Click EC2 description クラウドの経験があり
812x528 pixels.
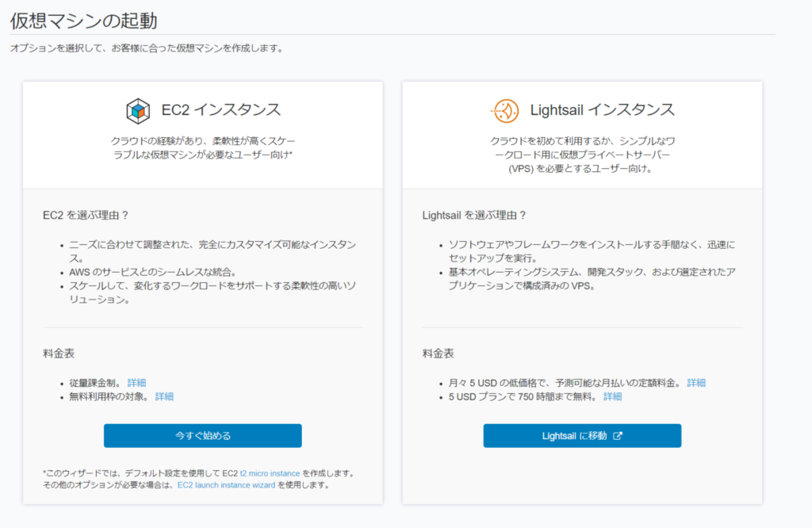[202, 147]
